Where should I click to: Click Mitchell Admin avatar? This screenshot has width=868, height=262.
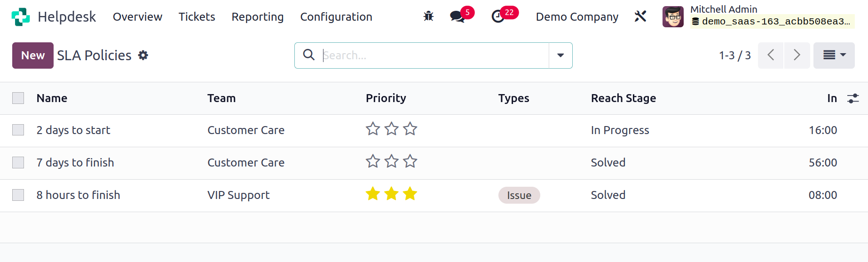pos(673,17)
